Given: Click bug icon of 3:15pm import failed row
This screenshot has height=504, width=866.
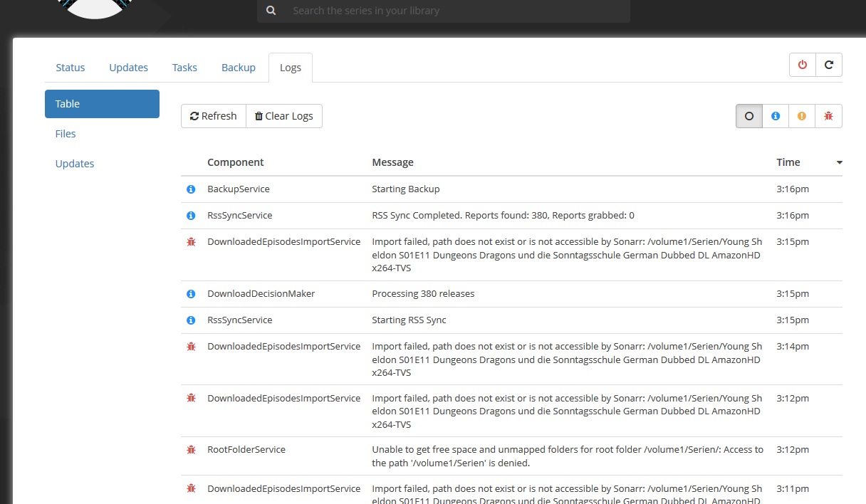Looking at the screenshot, I should coord(191,242).
